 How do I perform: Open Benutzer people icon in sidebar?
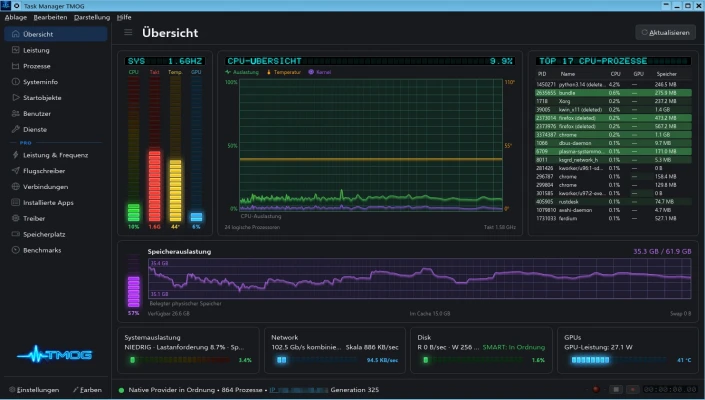pyautogui.click(x=16, y=113)
